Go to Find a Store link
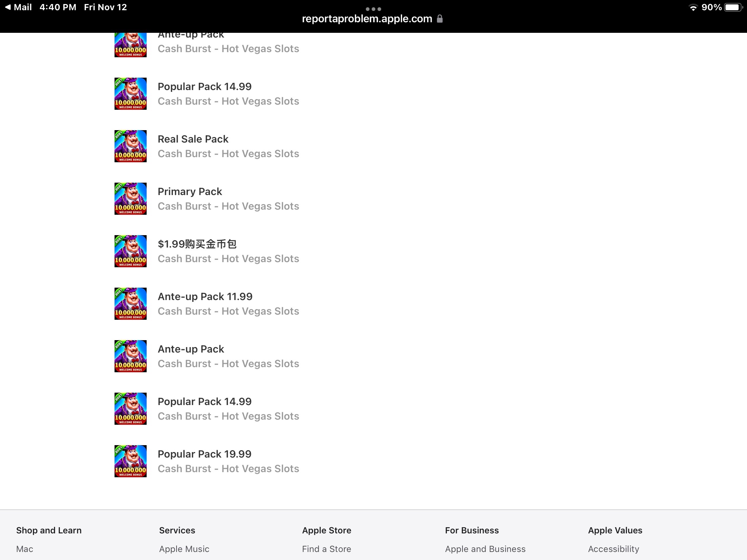Image resolution: width=747 pixels, height=560 pixels. 326,549
